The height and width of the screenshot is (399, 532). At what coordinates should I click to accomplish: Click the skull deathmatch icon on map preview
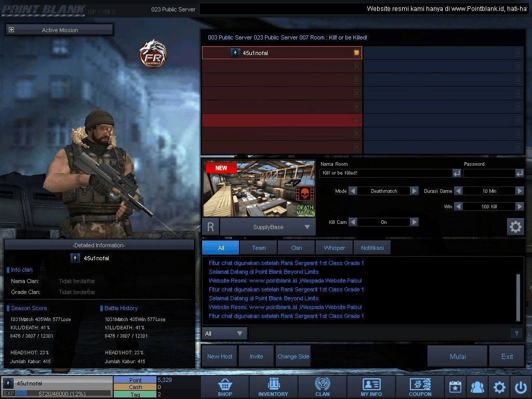point(304,194)
